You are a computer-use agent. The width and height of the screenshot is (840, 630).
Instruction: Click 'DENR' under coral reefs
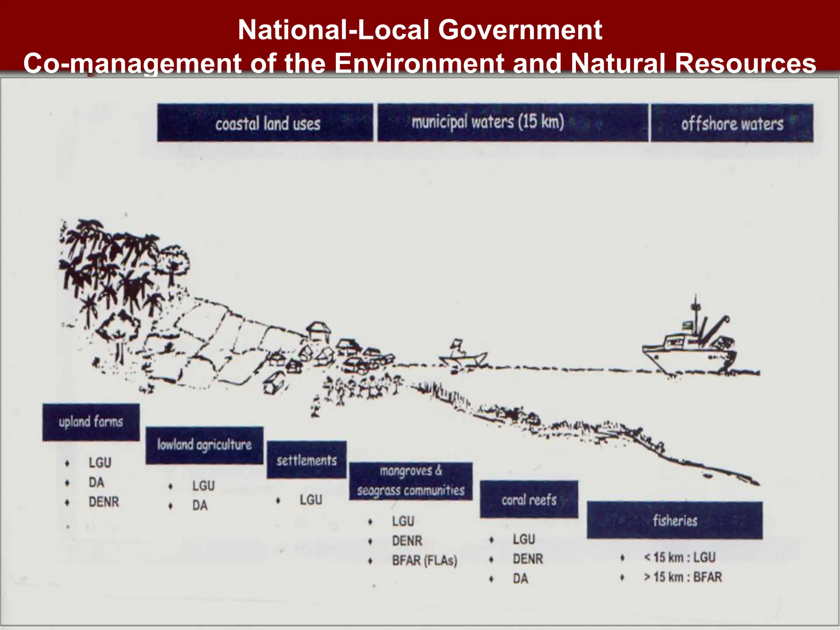tap(528, 559)
